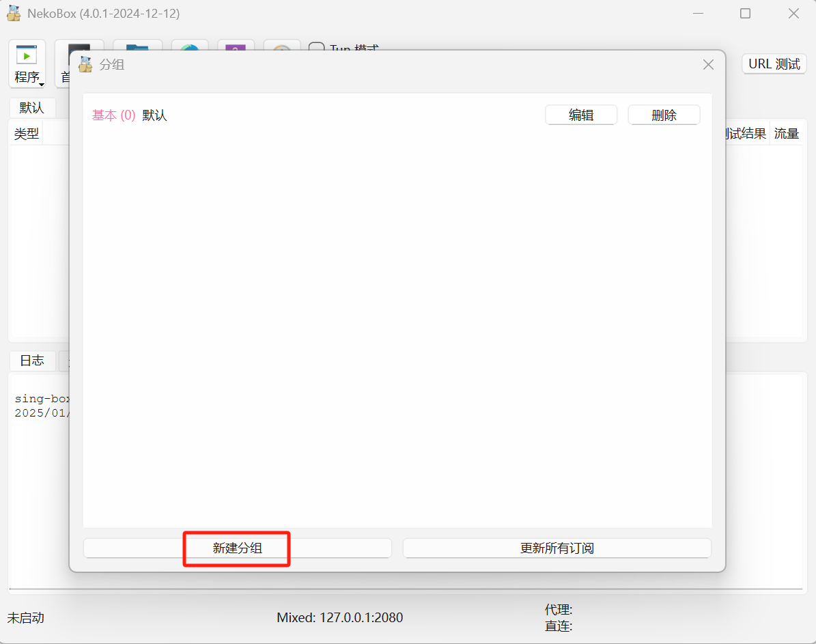This screenshot has height=644, width=816.
Task: Select the 日志 log tab
Action: 32,361
